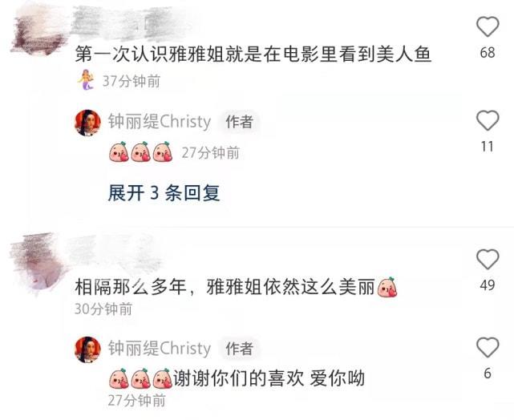Tap blurred avatar of first commenter
Viewport: 514px width, 420px height.
point(38,30)
